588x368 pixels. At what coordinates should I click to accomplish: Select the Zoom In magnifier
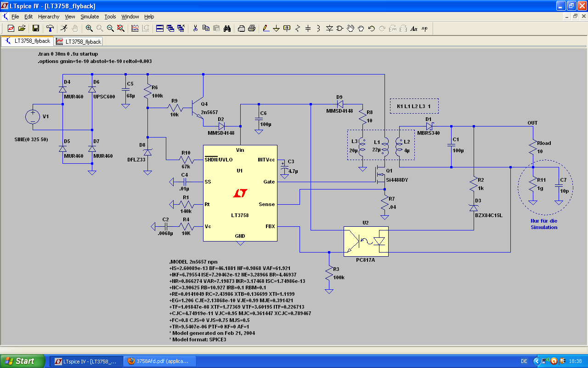coord(89,28)
